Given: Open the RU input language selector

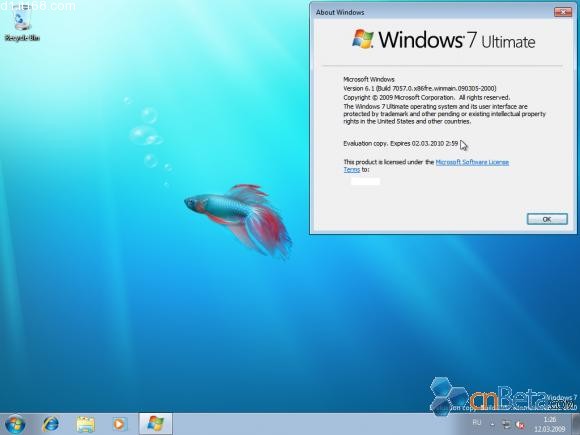Looking at the screenshot, I should (x=477, y=422).
